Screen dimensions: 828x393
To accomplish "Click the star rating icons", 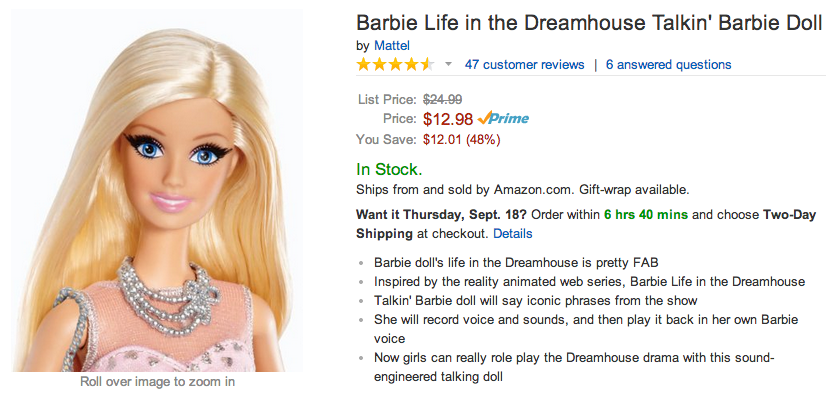I will (x=396, y=65).
